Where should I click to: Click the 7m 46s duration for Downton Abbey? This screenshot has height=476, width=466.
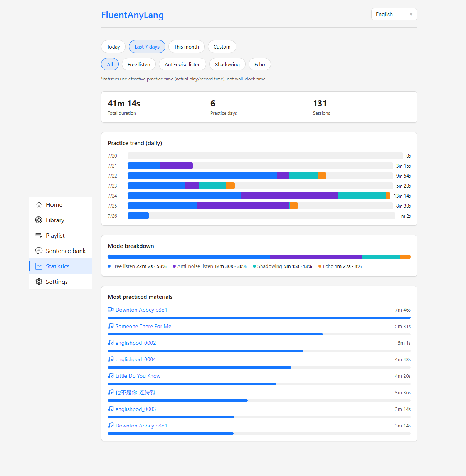pyautogui.click(x=403, y=310)
